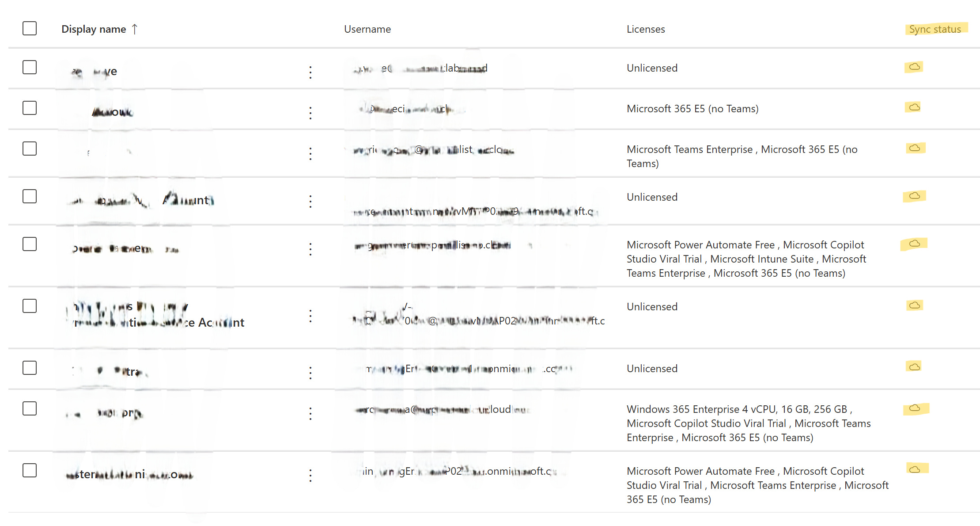Sort by Licenses column header
Viewport: 980px width, 526px height.
(645, 29)
